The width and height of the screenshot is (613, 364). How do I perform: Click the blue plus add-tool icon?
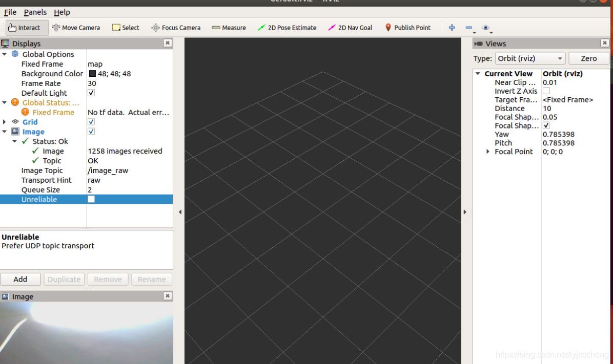pos(452,27)
